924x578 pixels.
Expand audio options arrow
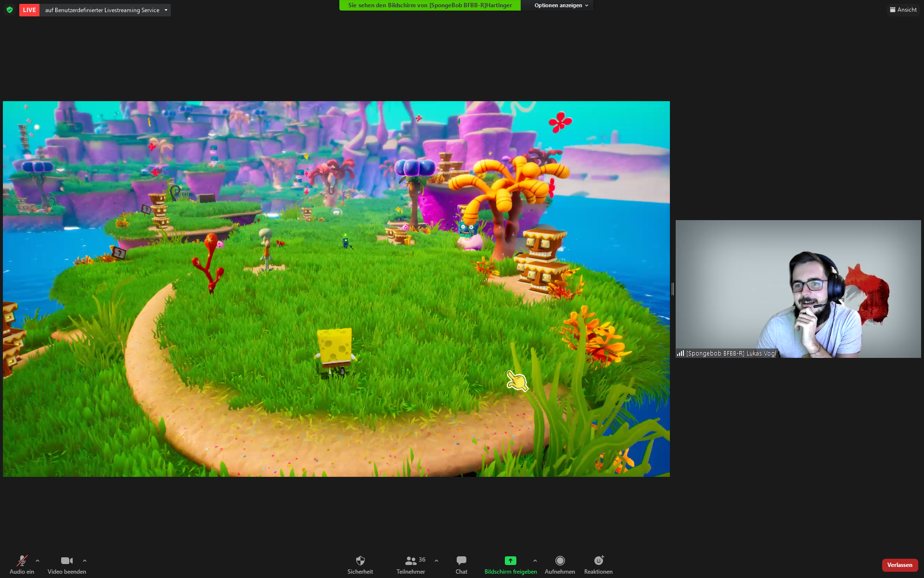(38, 561)
